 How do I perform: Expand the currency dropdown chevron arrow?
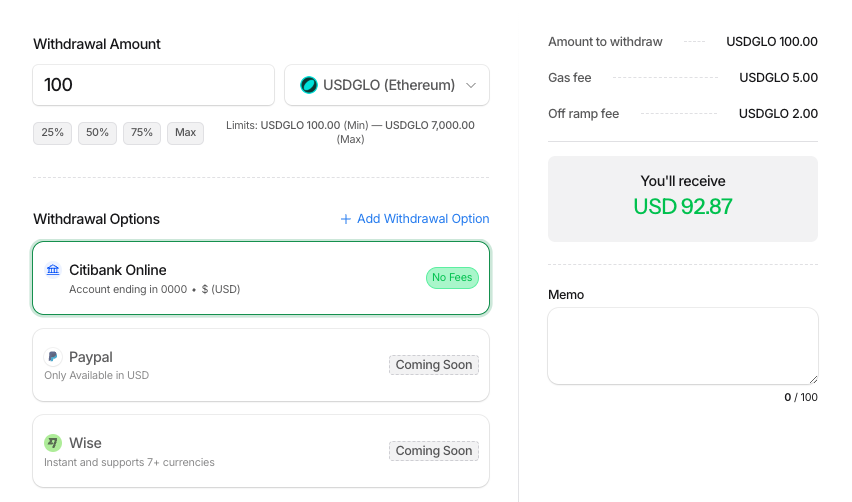point(471,85)
